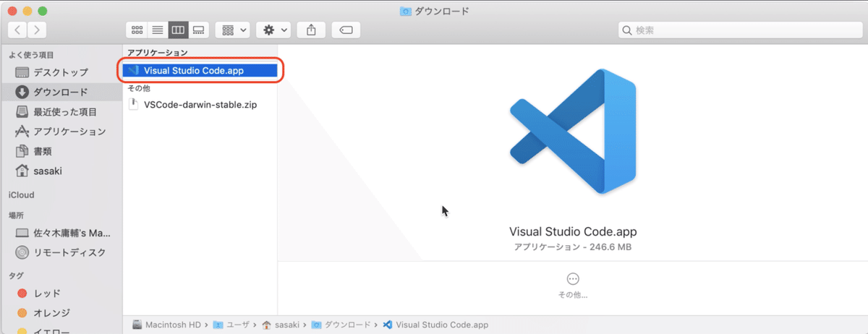Screen dimensions: 868x334
Task: Open sasaki home folder in sidebar
Action: pos(61,171)
